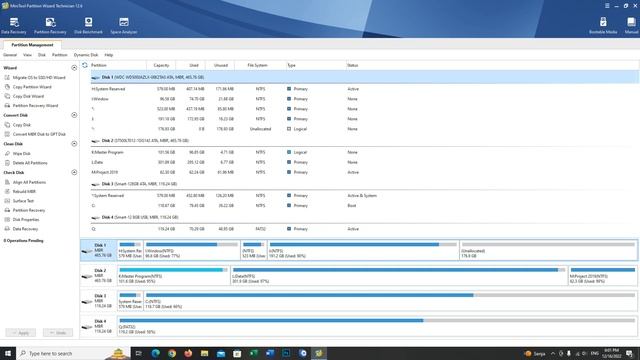640x360 pixels.
Task: Launch the Disk Benchmark tool
Action: click(88, 26)
